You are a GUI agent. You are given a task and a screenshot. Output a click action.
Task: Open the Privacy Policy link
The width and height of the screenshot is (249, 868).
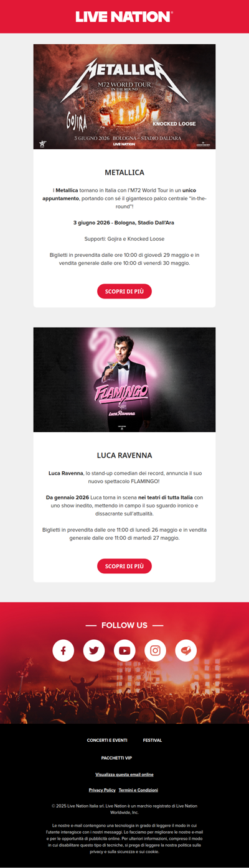(x=102, y=790)
